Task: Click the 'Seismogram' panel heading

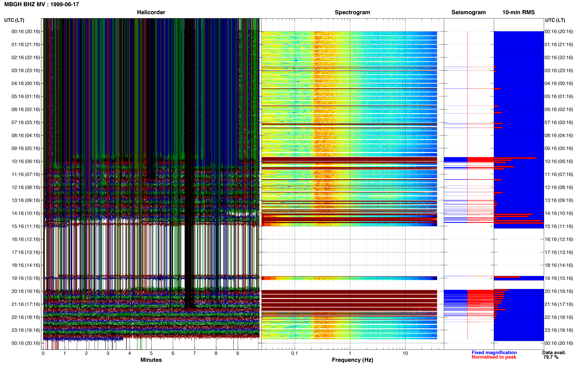Action: pos(468,12)
